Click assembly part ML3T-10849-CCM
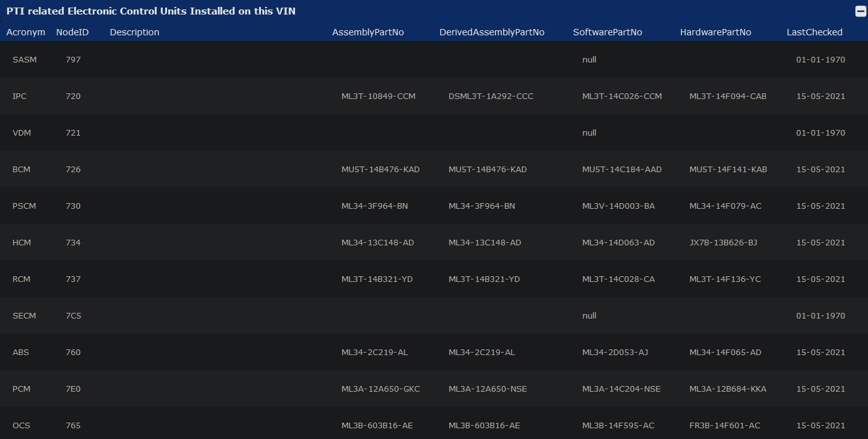The width and height of the screenshot is (868, 439). pyautogui.click(x=378, y=97)
